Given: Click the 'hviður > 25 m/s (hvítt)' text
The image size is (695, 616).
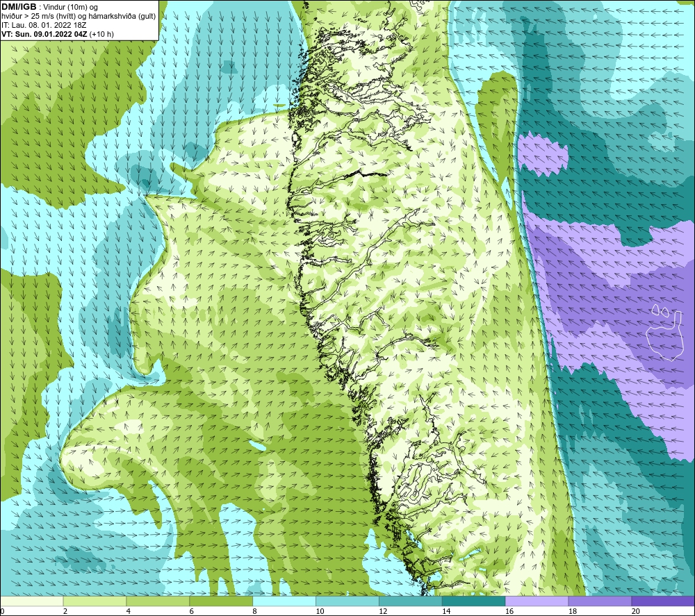Looking at the screenshot, I should coord(38,17).
